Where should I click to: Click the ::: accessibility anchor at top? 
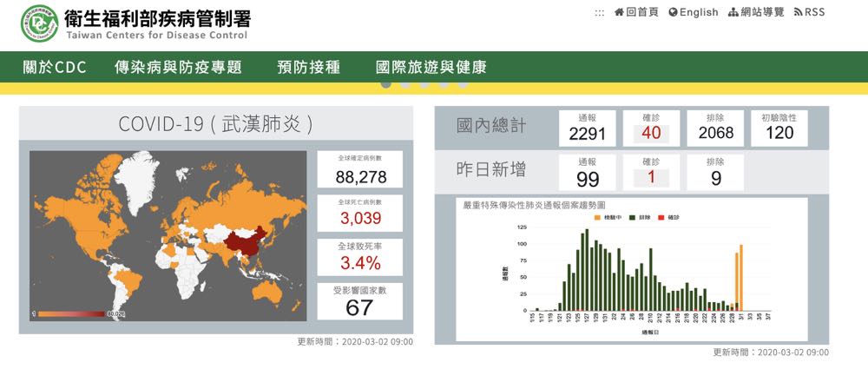(x=599, y=12)
